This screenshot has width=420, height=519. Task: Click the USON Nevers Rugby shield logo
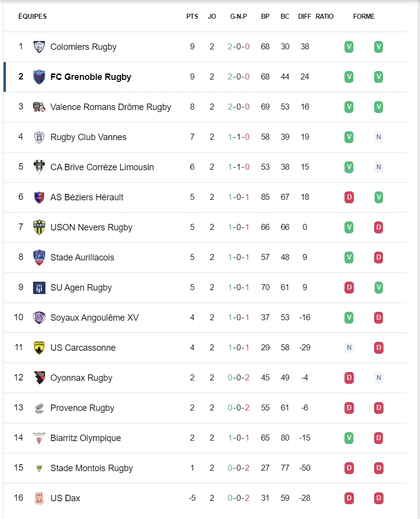[x=39, y=227]
